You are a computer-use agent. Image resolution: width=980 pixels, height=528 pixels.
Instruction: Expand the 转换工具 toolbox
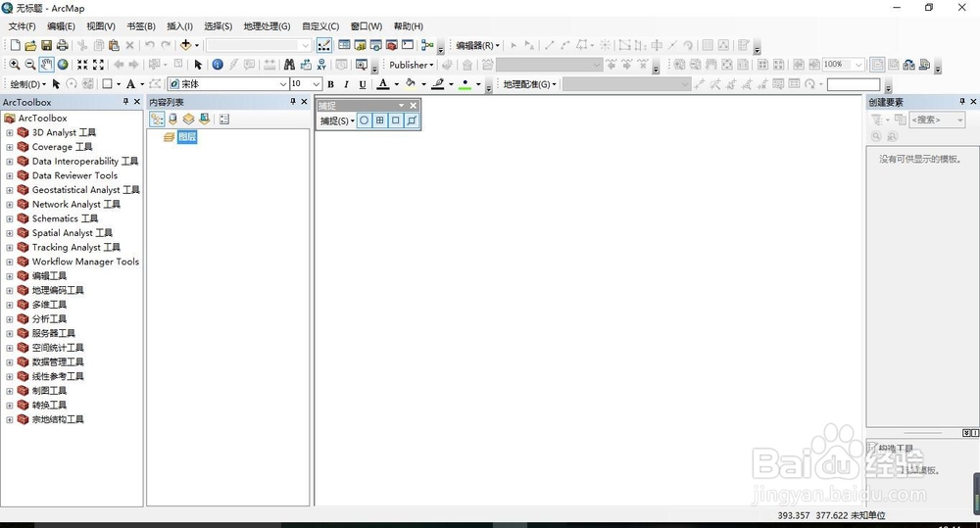pos(10,406)
